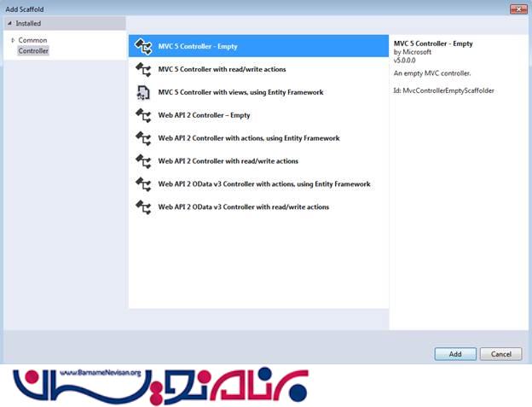This screenshot has height=407, width=532.
Task: Choose MVC 5 Controller - Empty template
Action: [258, 46]
